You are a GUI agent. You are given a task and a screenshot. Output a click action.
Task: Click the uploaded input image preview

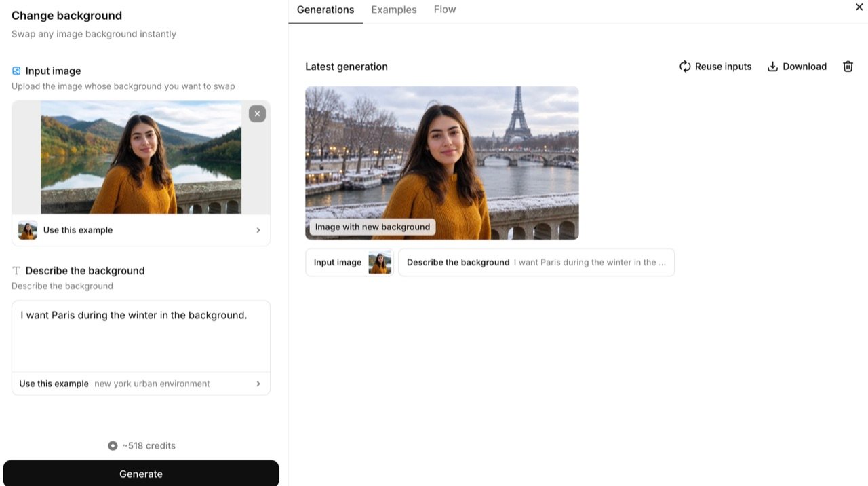point(141,157)
